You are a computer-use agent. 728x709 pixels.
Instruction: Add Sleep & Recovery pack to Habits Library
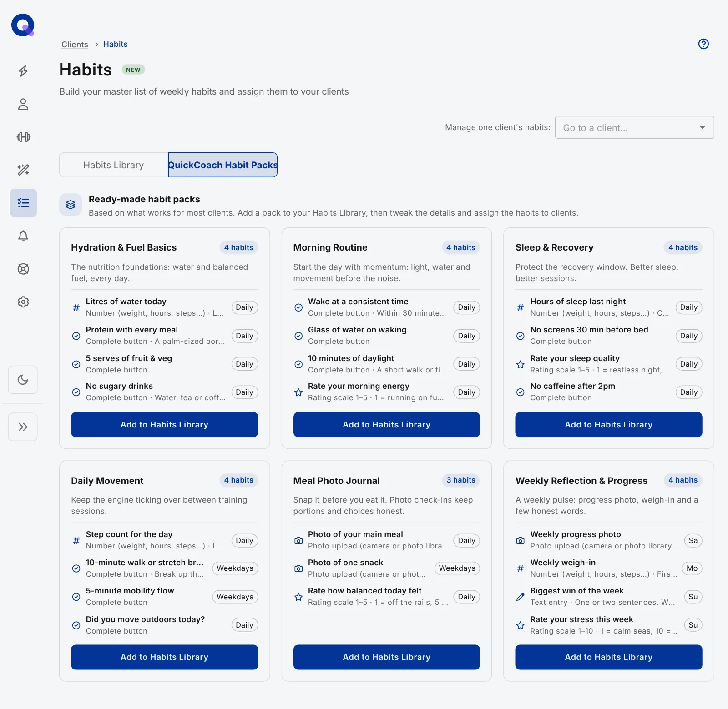(x=608, y=425)
